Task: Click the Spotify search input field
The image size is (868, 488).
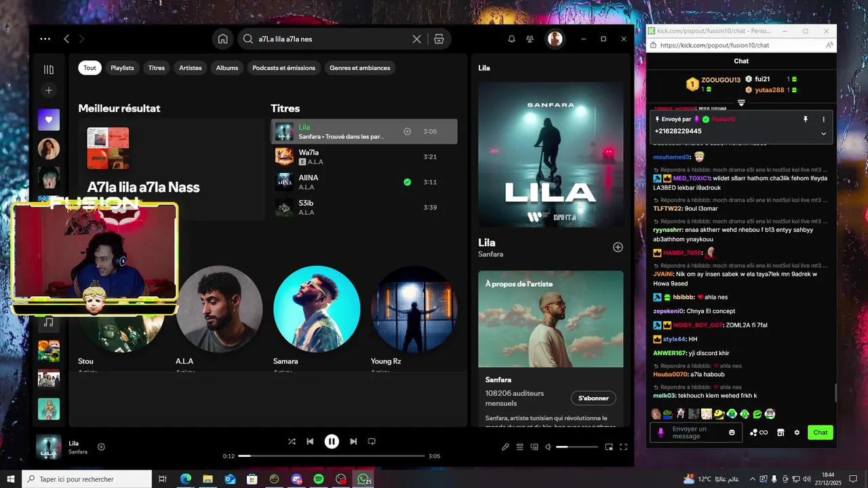Action: coord(331,39)
